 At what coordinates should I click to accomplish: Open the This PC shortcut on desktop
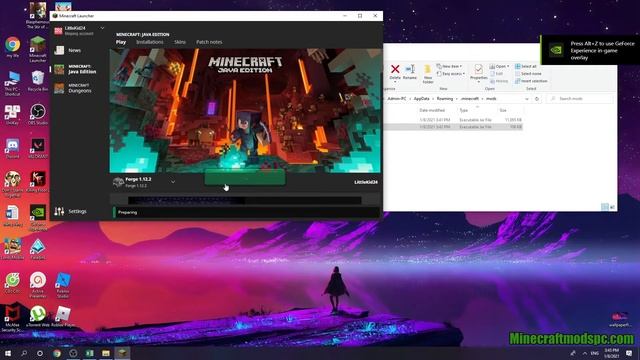[x=12, y=83]
